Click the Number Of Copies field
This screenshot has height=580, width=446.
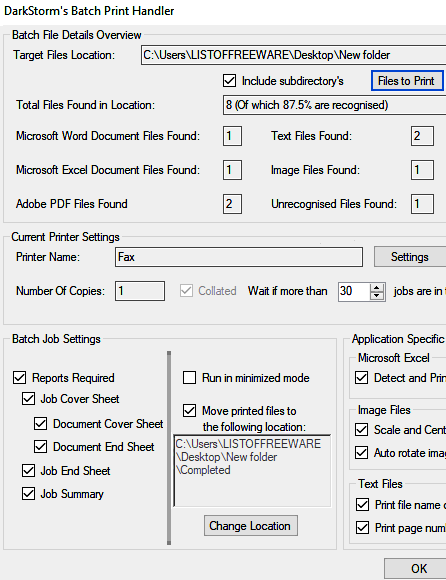[140, 291]
